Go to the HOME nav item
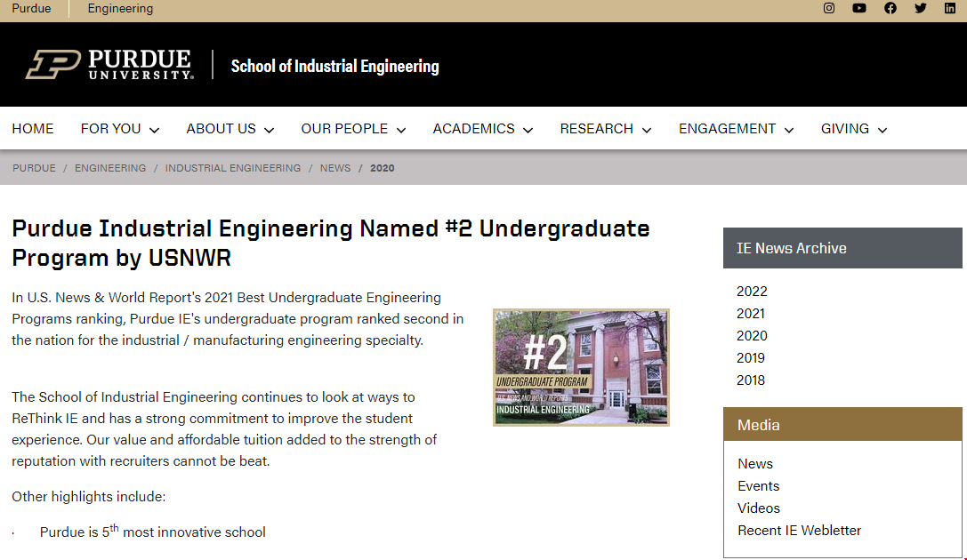Screen dimensions: 967x560 (x=33, y=129)
